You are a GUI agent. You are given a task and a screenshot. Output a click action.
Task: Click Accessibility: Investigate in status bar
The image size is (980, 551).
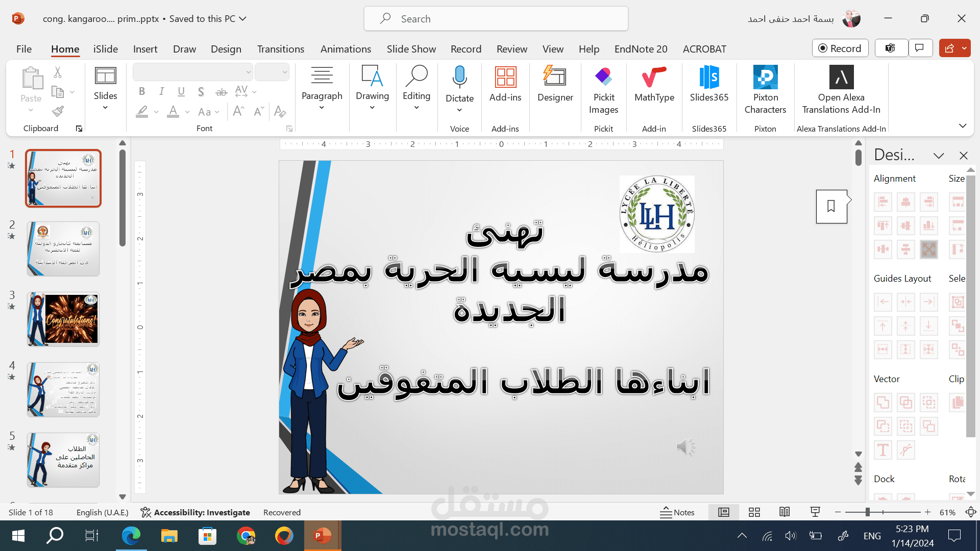click(x=195, y=512)
